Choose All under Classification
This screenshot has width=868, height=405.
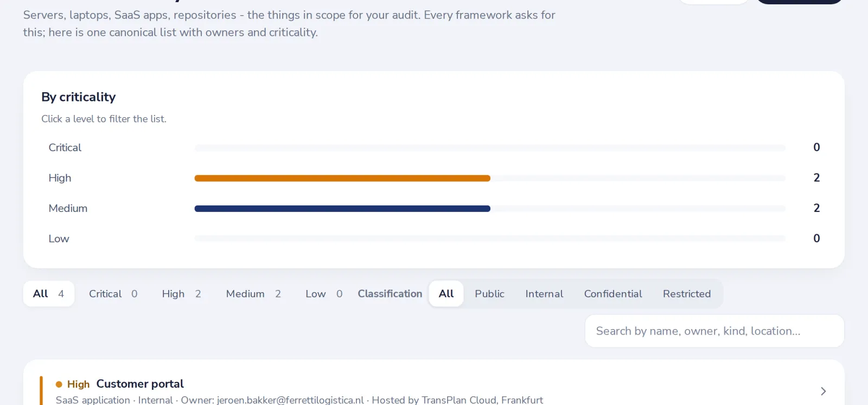[446, 294]
